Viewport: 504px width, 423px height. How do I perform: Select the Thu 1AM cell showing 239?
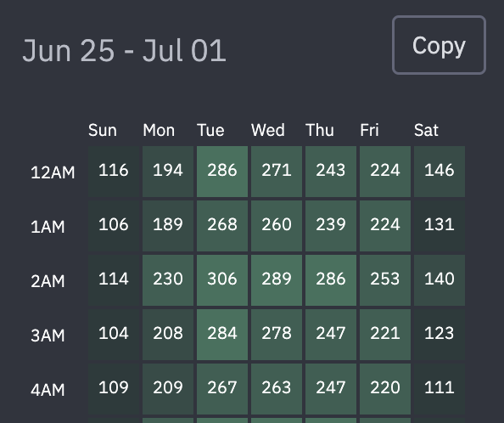[331, 226]
